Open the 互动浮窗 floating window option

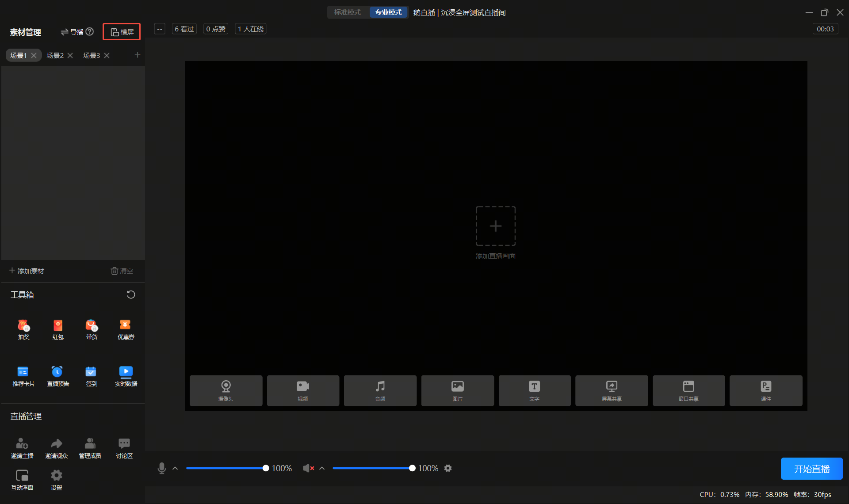point(22,480)
